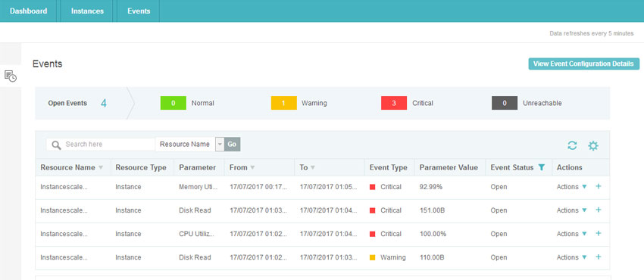The width and height of the screenshot is (644, 280).
Task: Expand 151.00B Disk Read row plus icon
Action: [599, 210]
